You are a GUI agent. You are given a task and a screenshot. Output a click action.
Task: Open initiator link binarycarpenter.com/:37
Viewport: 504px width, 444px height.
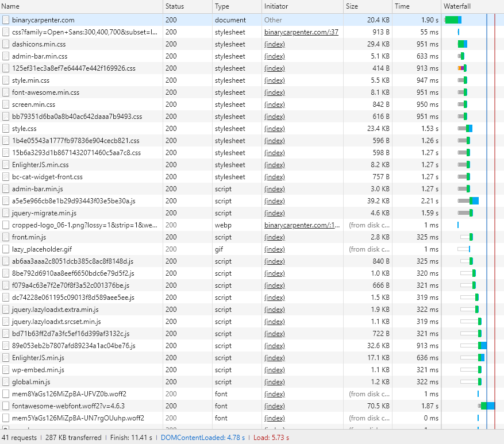pos(301,32)
